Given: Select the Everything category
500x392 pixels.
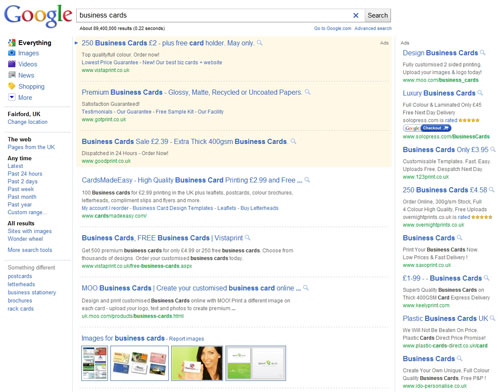Looking at the screenshot, I should [35, 43].
